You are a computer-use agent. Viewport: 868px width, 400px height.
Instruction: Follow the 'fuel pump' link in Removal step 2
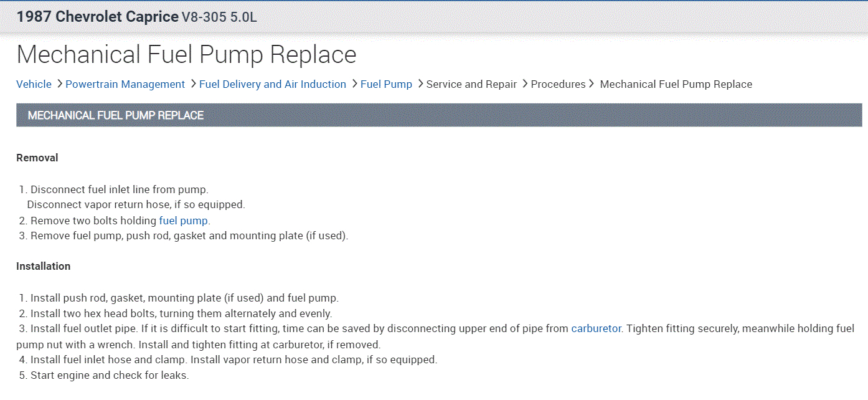184,221
